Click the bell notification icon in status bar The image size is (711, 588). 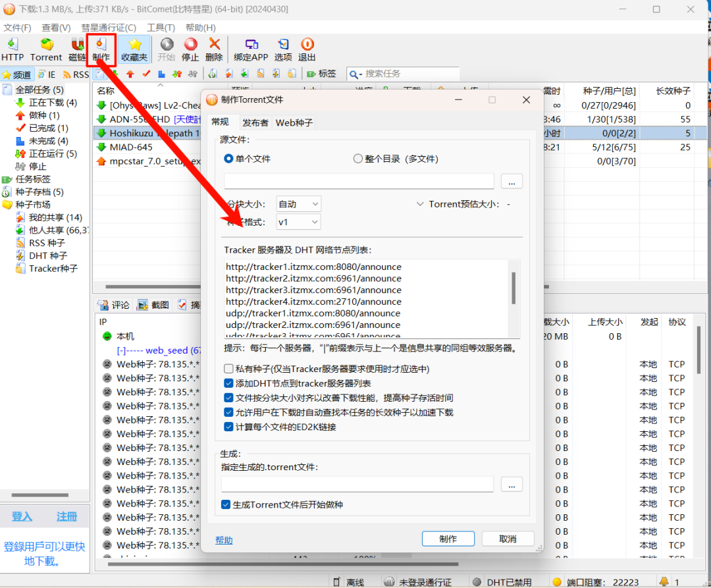pyautogui.click(x=664, y=581)
